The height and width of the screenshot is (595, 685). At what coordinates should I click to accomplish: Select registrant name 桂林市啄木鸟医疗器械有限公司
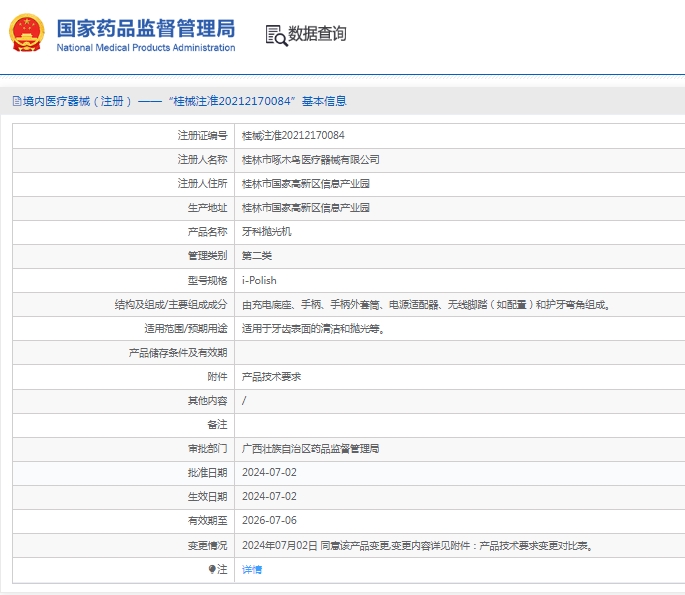[311, 159]
